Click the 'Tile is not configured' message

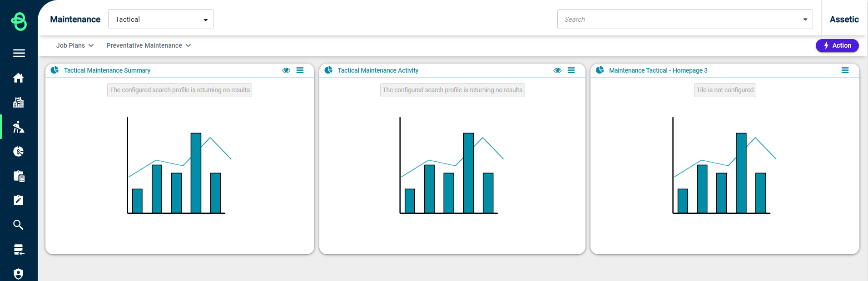(725, 90)
